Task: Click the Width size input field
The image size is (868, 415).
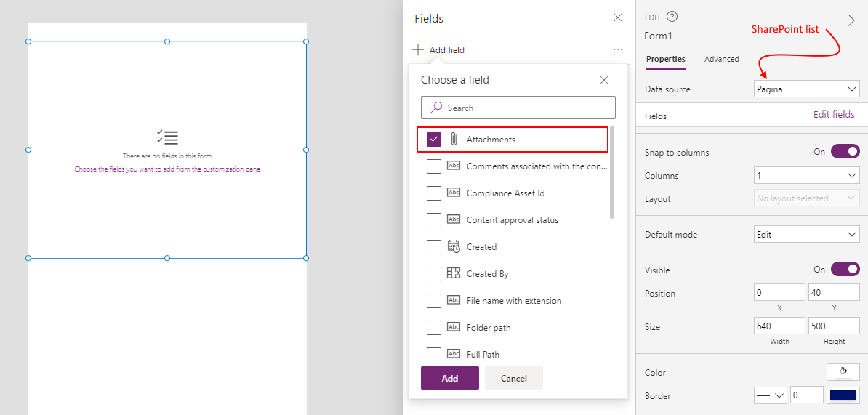Action: (x=779, y=326)
